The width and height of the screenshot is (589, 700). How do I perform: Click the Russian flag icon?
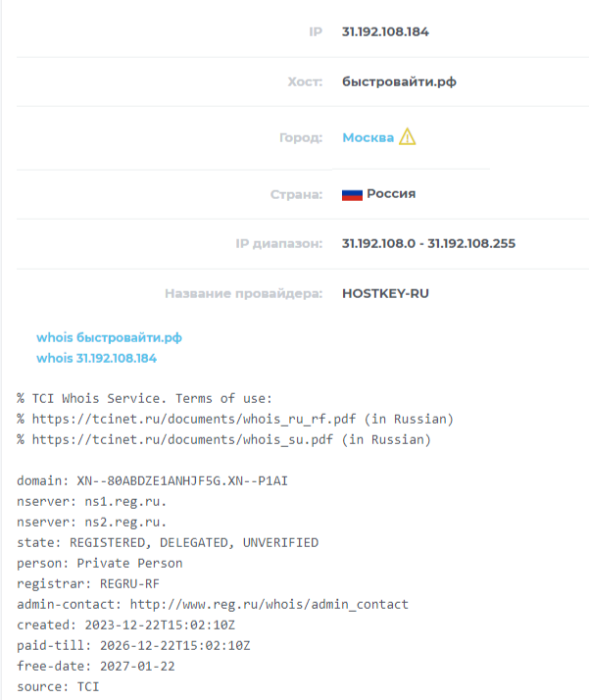pos(352,194)
